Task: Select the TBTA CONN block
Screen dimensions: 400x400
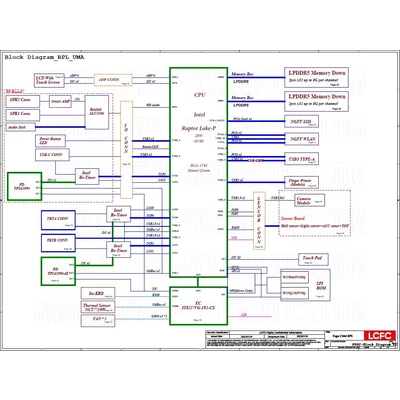Action: pyautogui.click(x=58, y=220)
